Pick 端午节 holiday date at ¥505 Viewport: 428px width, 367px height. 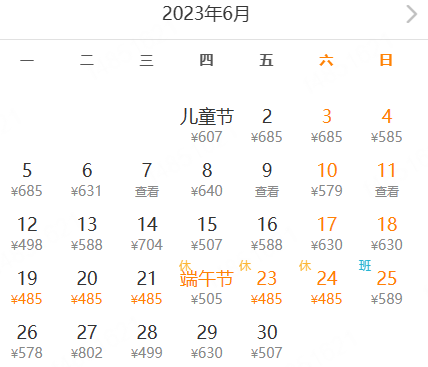[207, 287]
